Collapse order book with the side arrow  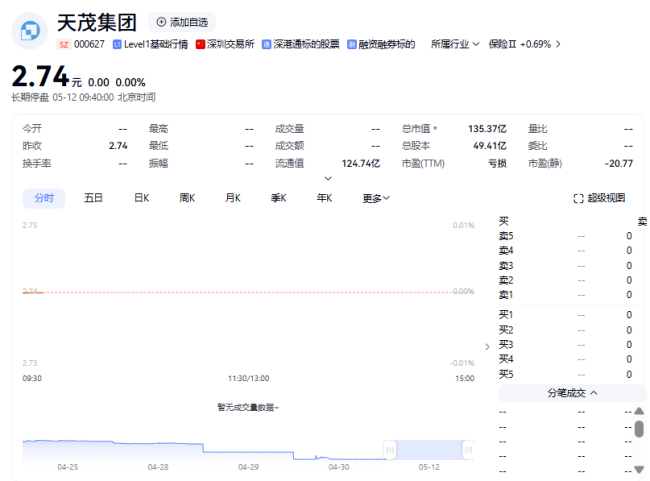[x=487, y=346]
